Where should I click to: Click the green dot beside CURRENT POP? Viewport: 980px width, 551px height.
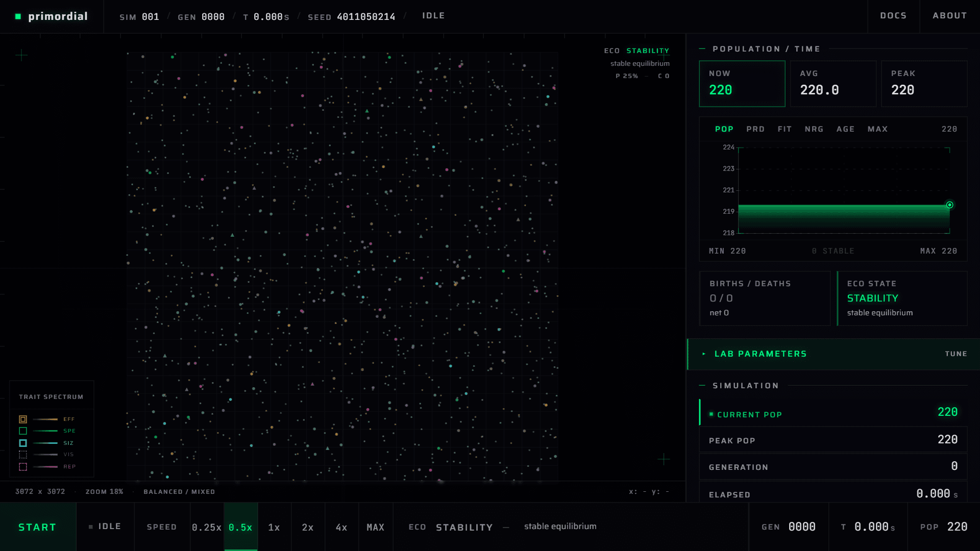pos(711,414)
